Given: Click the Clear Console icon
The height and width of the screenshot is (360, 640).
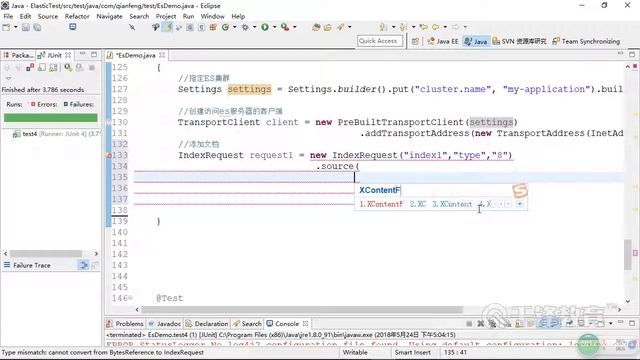Looking at the screenshot, I should tap(507, 324).
